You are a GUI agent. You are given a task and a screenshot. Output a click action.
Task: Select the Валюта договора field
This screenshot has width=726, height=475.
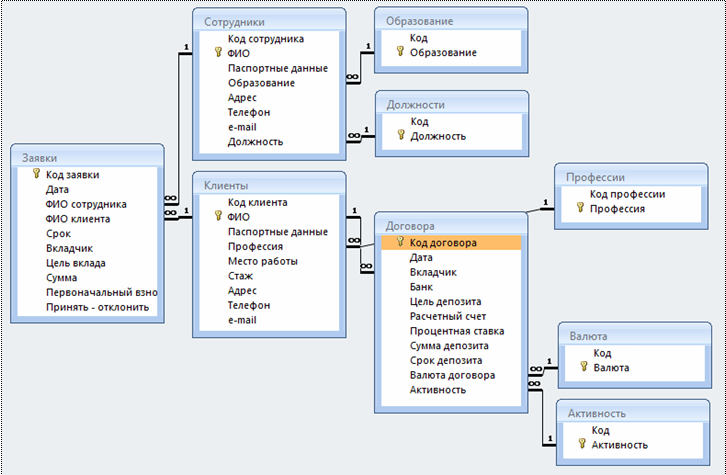[452, 376]
